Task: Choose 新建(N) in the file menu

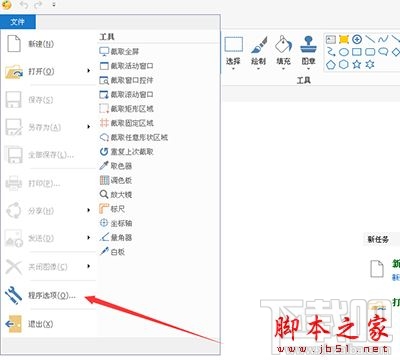Action: (x=41, y=44)
